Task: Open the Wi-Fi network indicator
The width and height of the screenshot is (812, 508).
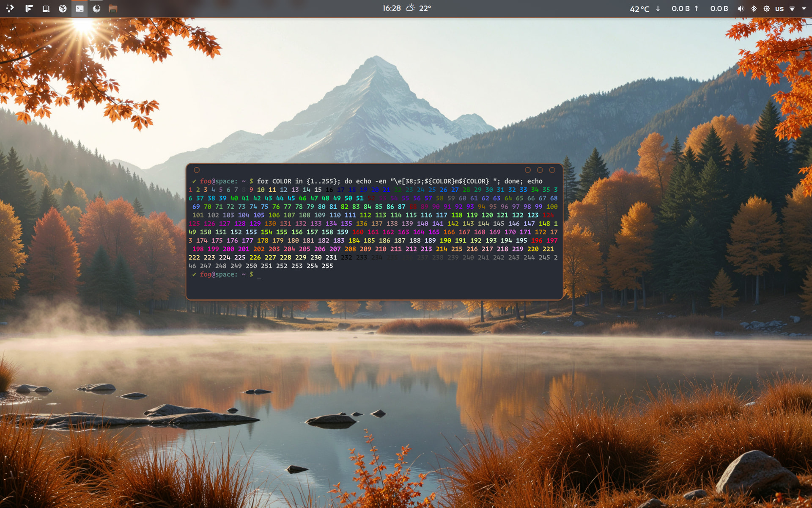Action: pos(792,8)
